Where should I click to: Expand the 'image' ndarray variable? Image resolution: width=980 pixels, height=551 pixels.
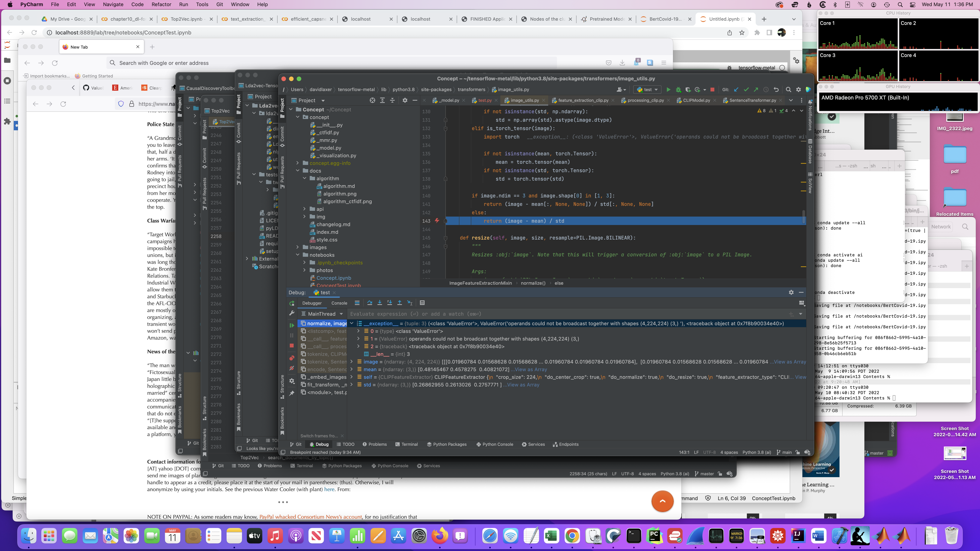tap(352, 362)
